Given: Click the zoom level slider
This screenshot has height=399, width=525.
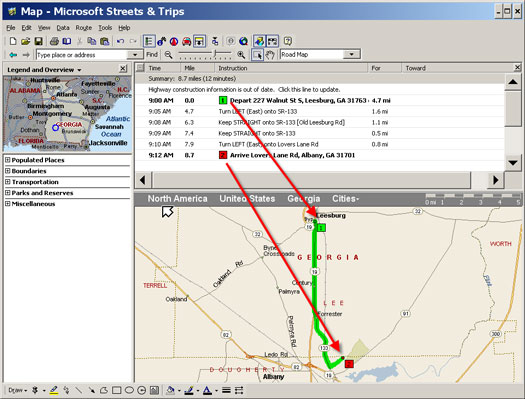Looking at the screenshot, I should [205, 55].
